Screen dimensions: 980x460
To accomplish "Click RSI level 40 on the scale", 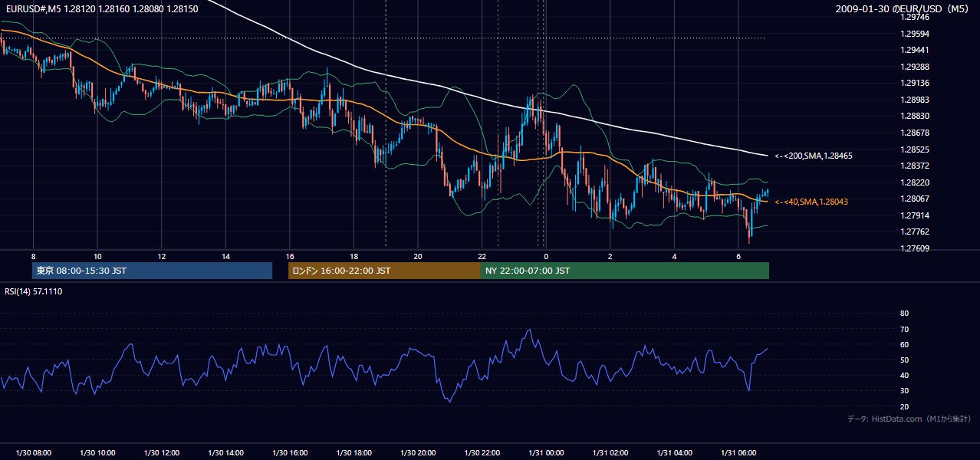I will tap(904, 375).
